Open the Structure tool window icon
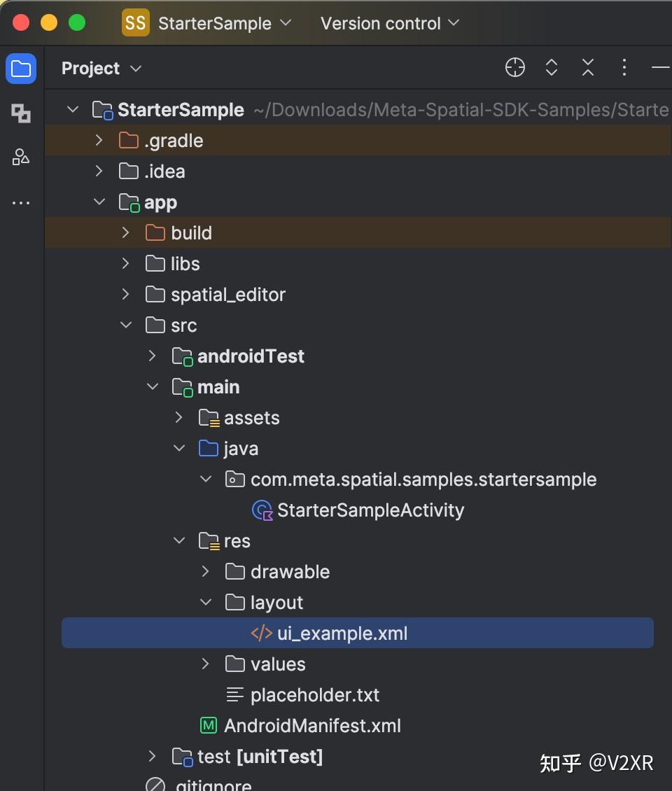 pos(21,157)
